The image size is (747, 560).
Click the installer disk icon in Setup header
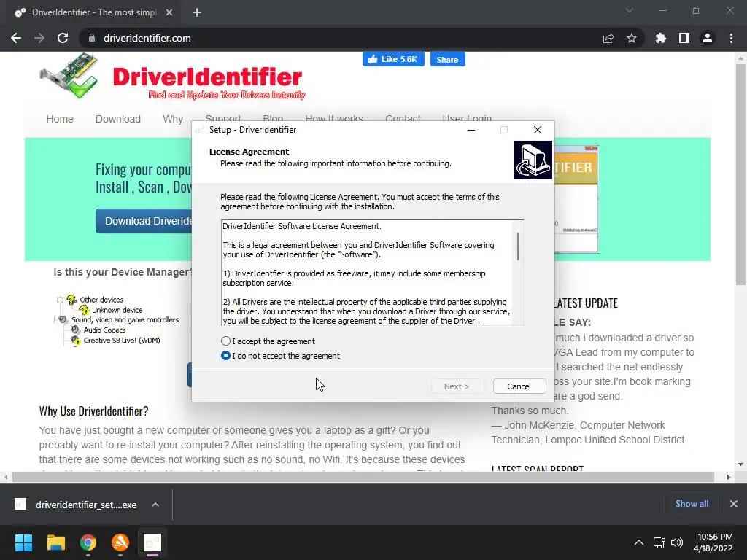[x=533, y=160]
